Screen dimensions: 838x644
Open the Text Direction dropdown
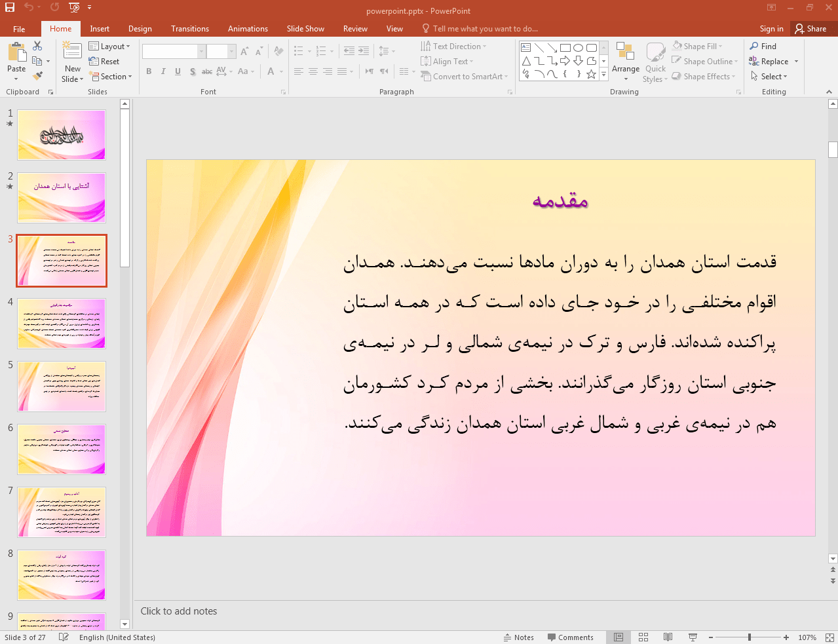tap(455, 45)
